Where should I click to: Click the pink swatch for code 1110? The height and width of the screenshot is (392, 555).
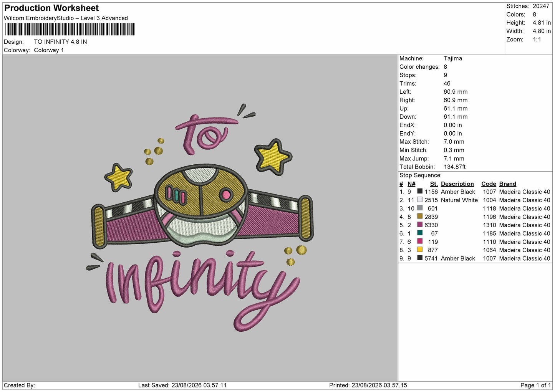[x=420, y=241]
